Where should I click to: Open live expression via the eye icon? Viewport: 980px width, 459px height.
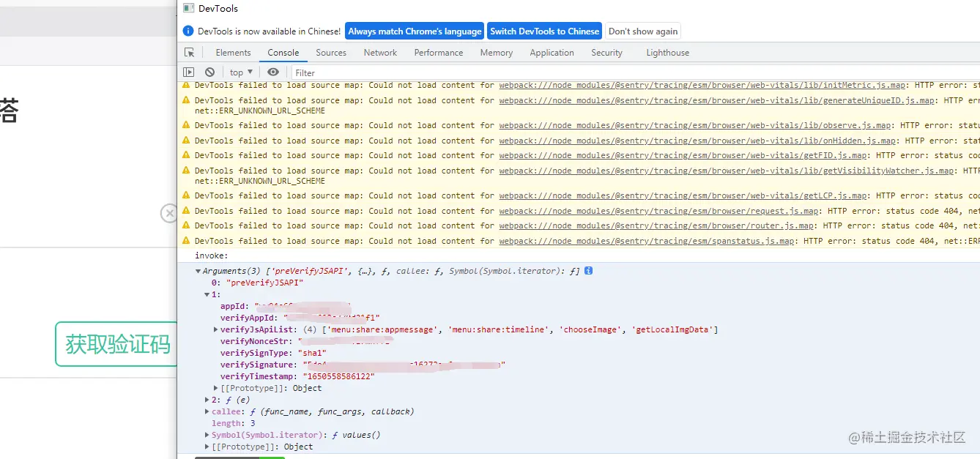click(273, 72)
